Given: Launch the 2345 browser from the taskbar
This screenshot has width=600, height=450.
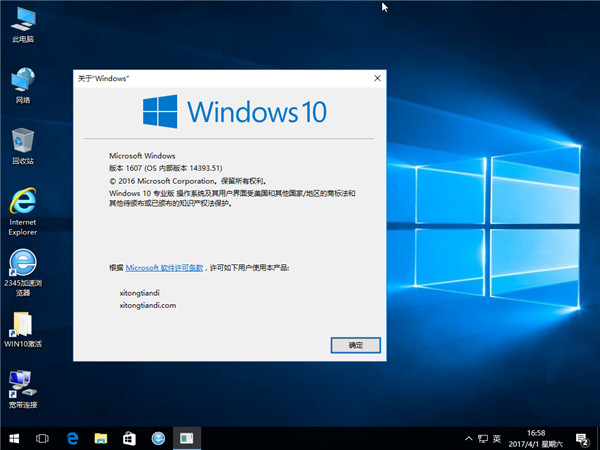Looking at the screenshot, I should 158,439.
